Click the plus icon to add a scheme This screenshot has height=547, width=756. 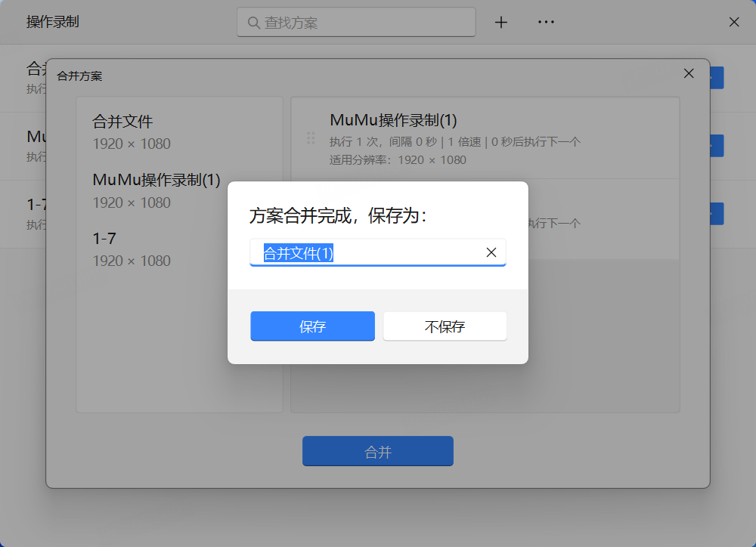[x=500, y=23]
